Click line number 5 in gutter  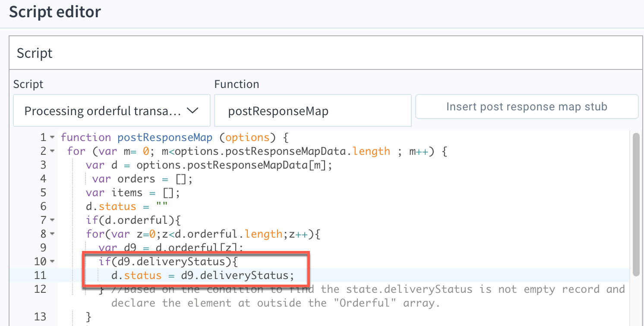(x=43, y=193)
